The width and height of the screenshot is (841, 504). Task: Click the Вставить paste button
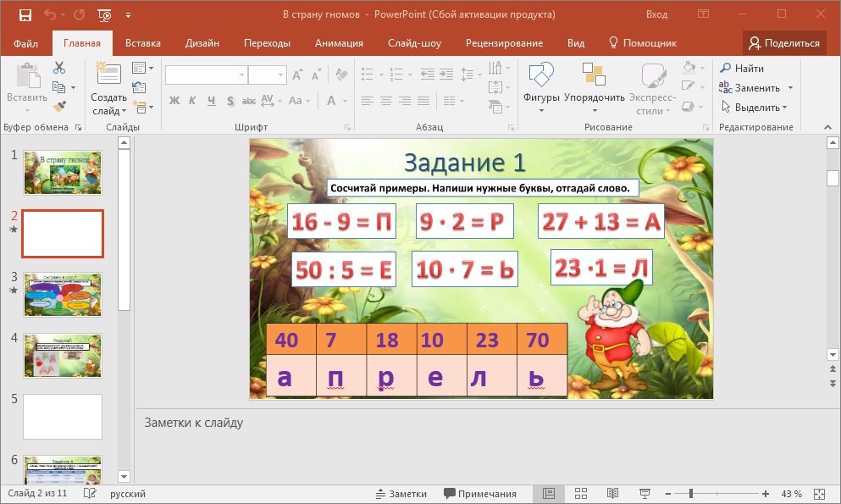[x=27, y=88]
